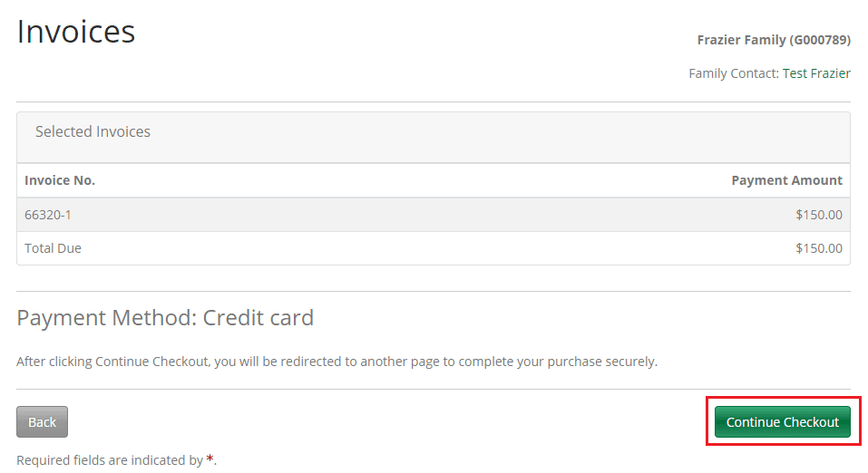Image resolution: width=868 pixels, height=473 pixels.
Task: Click the divider line below the Invoices heading
Action: click(x=434, y=101)
